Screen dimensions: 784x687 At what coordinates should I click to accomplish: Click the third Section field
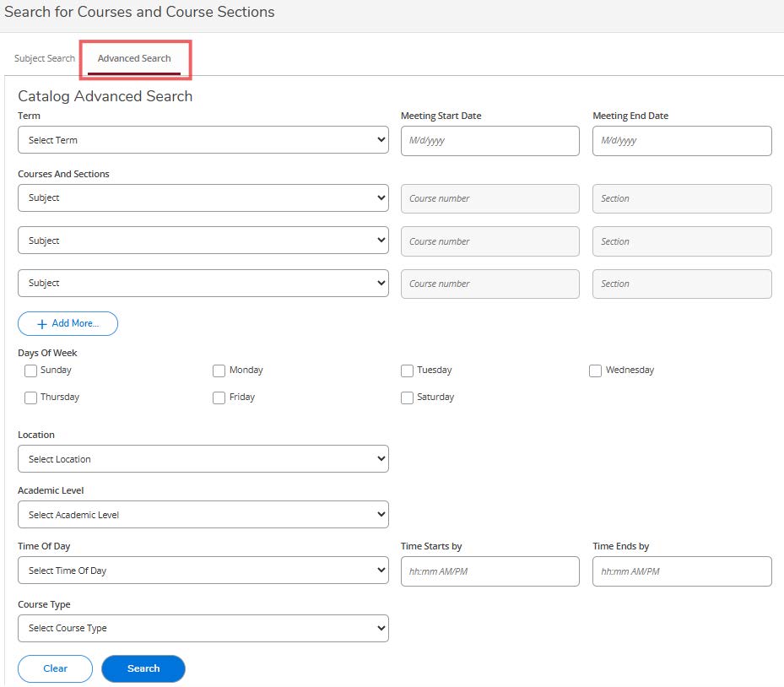point(682,284)
